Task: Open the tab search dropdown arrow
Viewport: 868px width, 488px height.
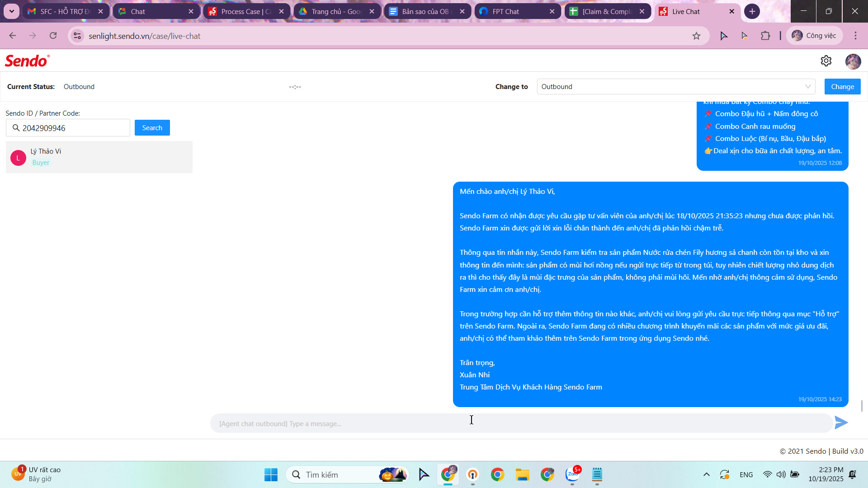Action: pyautogui.click(x=12, y=11)
